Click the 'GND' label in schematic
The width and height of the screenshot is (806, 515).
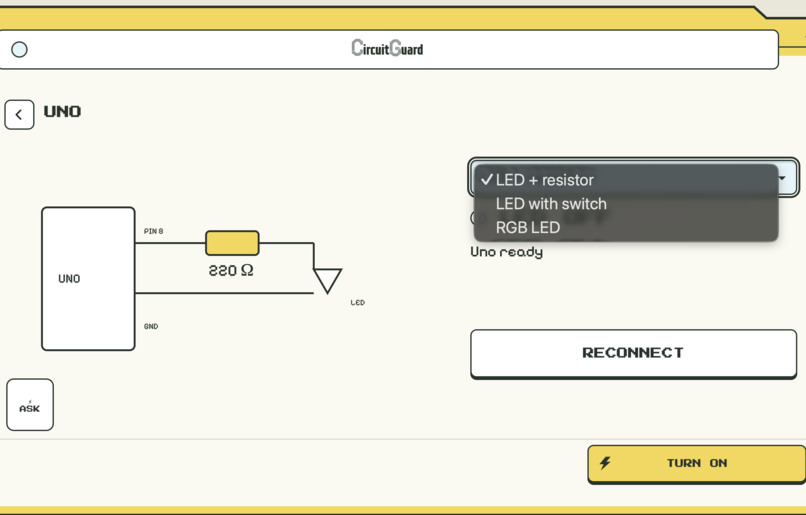pyautogui.click(x=151, y=326)
